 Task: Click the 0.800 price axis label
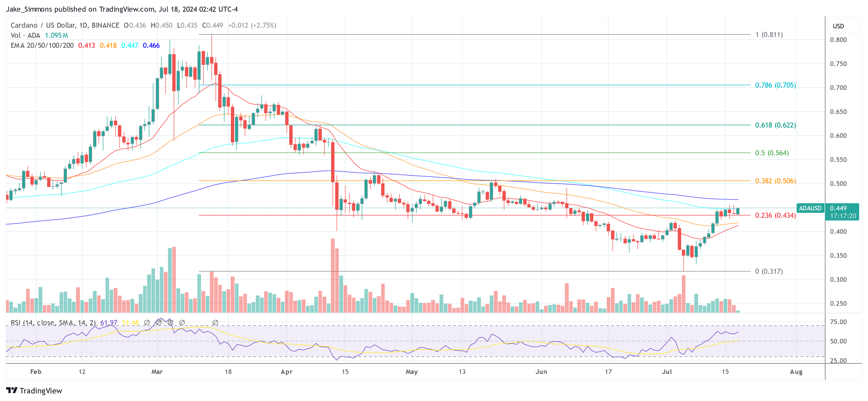pyautogui.click(x=838, y=40)
